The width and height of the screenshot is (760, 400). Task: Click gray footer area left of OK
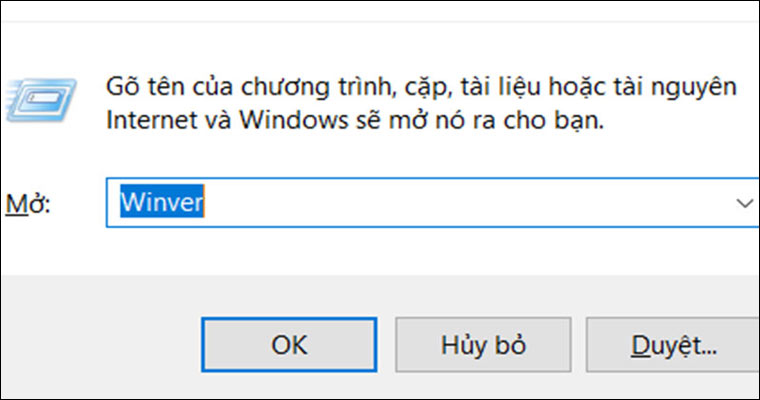pos(100,345)
